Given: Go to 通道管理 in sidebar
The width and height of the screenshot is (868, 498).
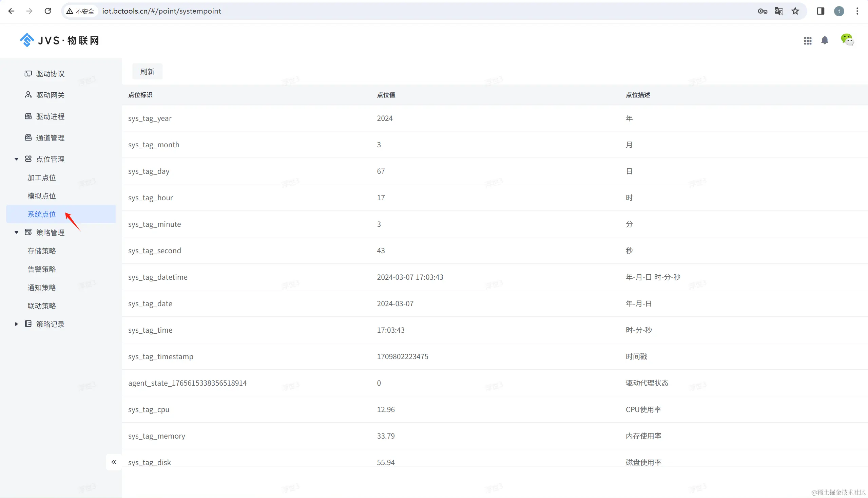Looking at the screenshot, I should pyautogui.click(x=50, y=138).
